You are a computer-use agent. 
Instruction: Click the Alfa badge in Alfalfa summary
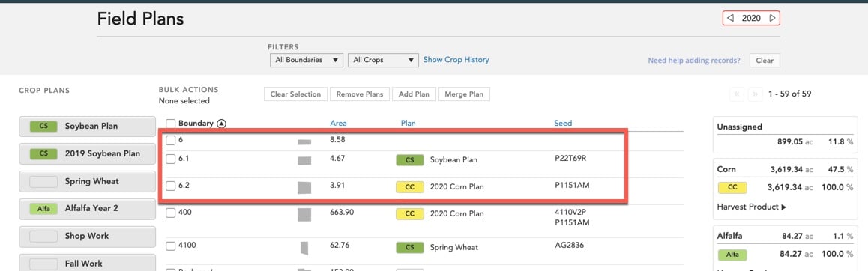(x=732, y=255)
